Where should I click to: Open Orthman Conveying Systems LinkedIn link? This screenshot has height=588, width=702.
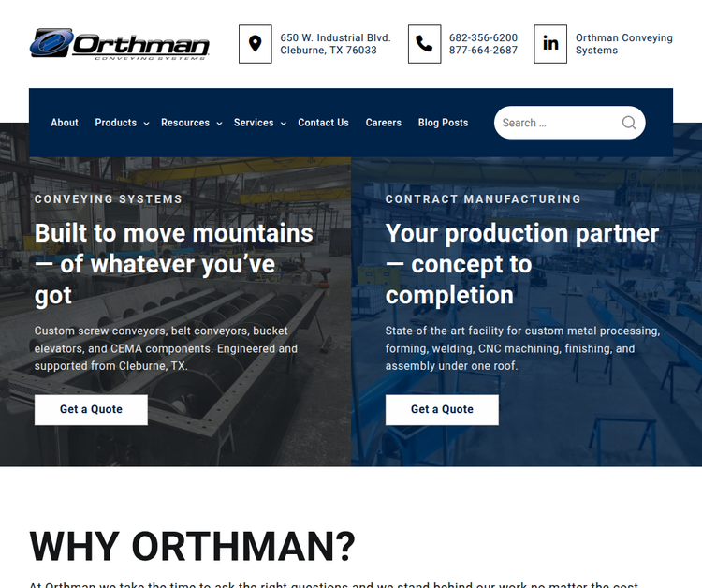tap(623, 44)
